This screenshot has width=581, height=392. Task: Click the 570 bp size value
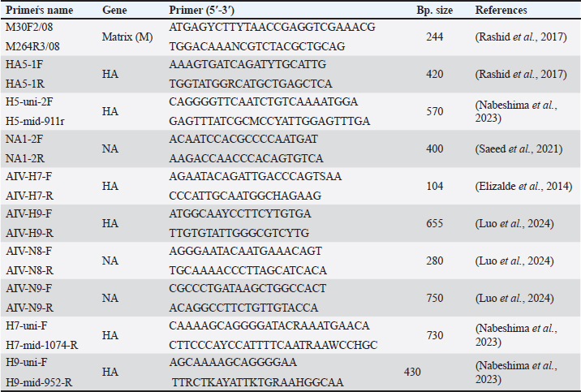(435, 111)
